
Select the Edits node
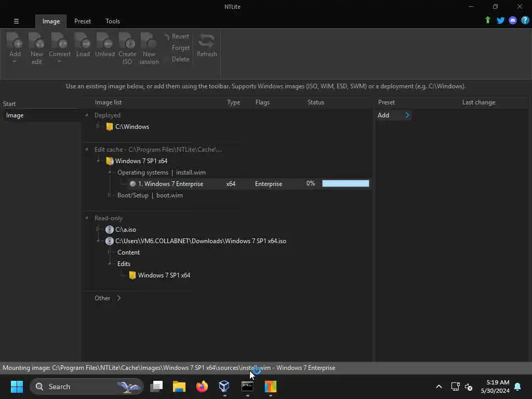(x=124, y=263)
